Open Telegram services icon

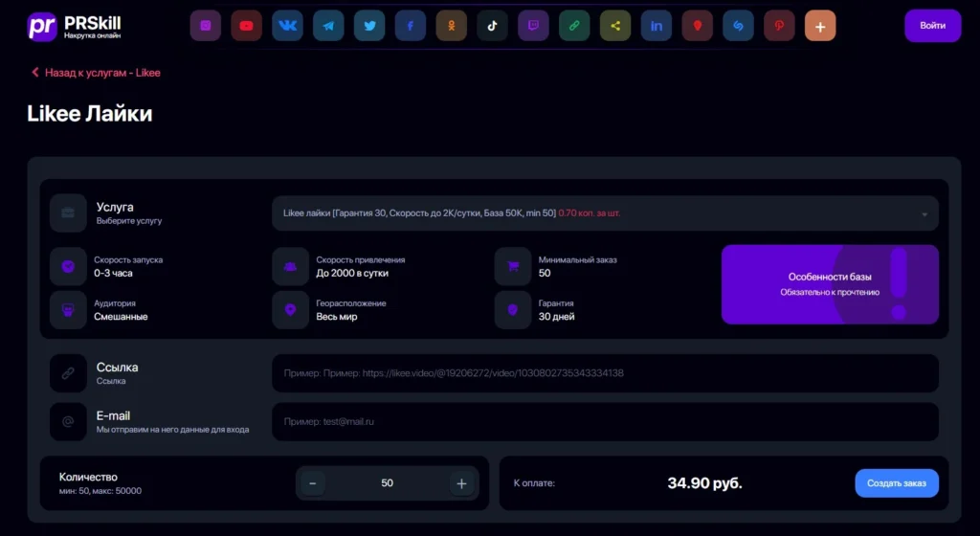point(328,26)
